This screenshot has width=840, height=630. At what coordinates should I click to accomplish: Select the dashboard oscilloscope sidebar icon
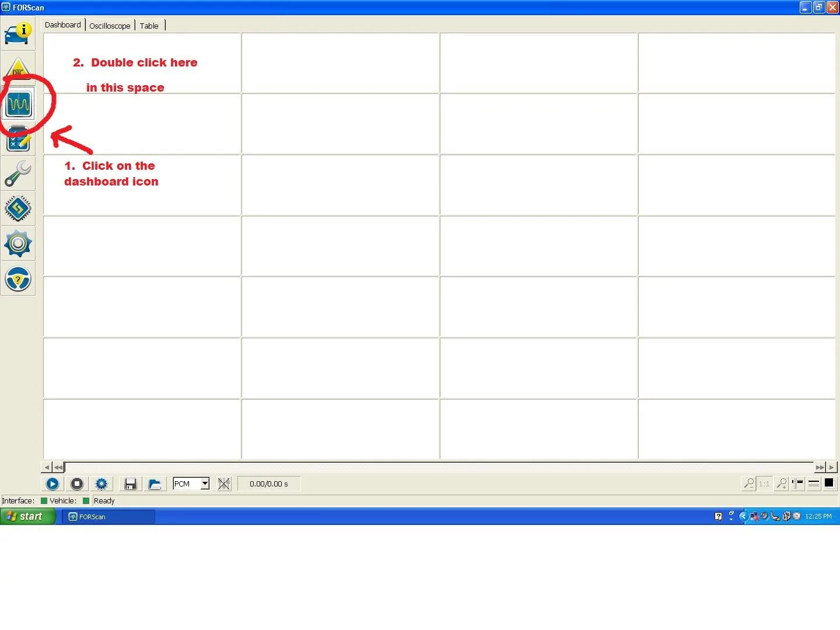pyautogui.click(x=19, y=104)
